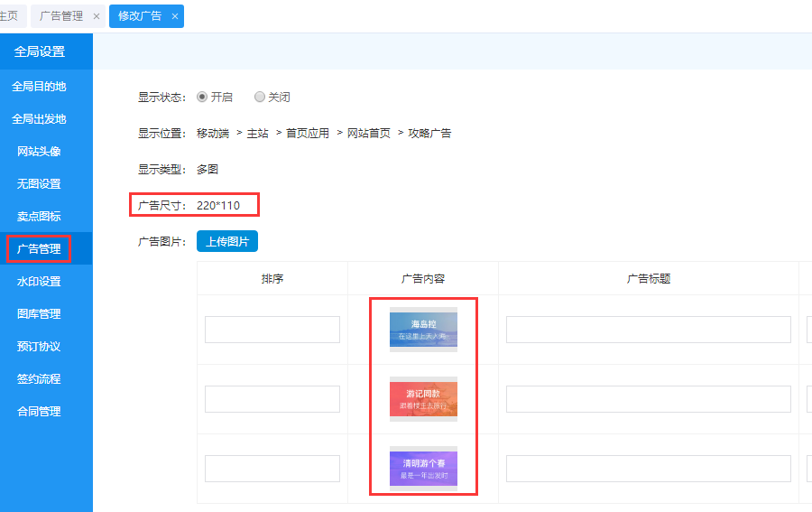Select the 修改广告 tab
The image size is (812, 512).
pyautogui.click(x=140, y=16)
